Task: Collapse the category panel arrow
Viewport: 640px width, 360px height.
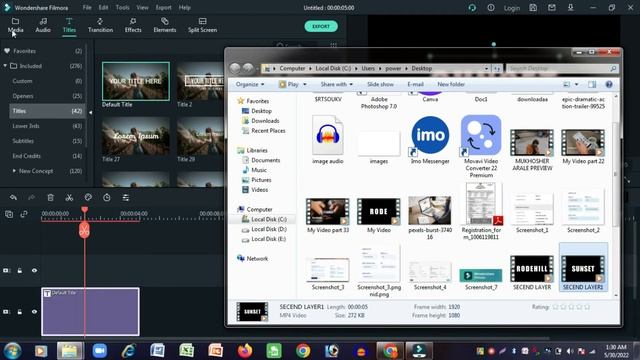Action: (x=91, y=112)
